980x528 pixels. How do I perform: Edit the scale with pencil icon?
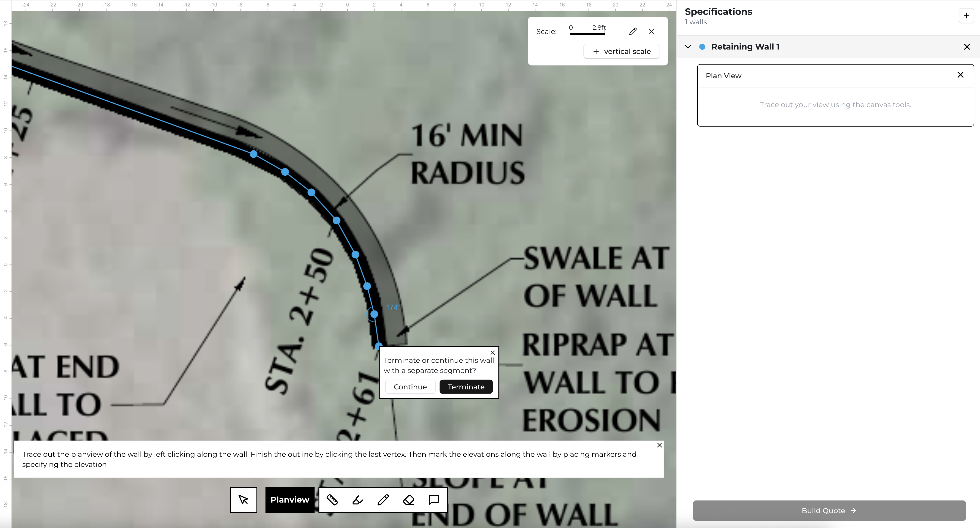pyautogui.click(x=633, y=31)
